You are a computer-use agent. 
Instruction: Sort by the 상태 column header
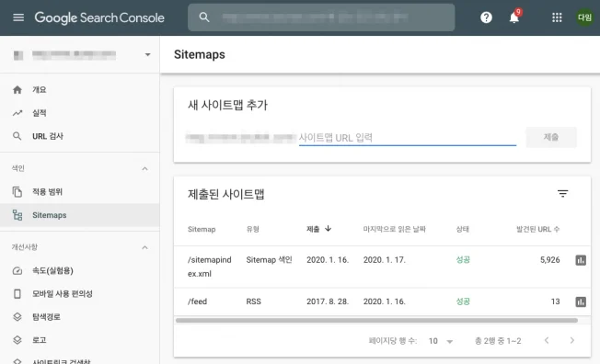click(x=463, y=229)
